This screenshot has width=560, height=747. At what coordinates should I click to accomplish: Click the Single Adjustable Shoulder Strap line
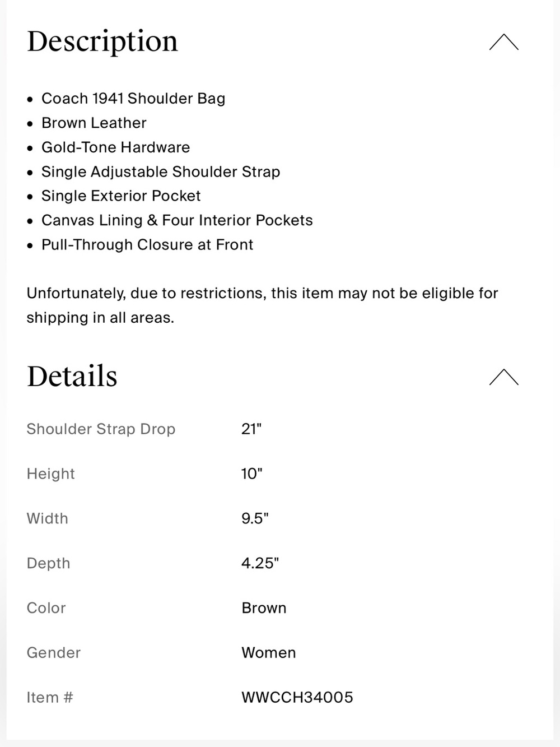pyautogui.click(x=161, y=171)
